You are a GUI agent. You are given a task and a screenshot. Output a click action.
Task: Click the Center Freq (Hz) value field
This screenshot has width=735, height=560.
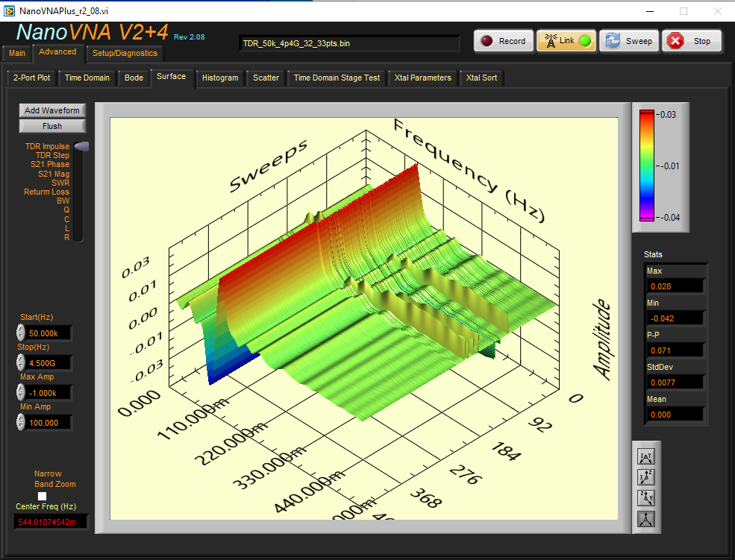pyautogui.click(x=51, y=522)
